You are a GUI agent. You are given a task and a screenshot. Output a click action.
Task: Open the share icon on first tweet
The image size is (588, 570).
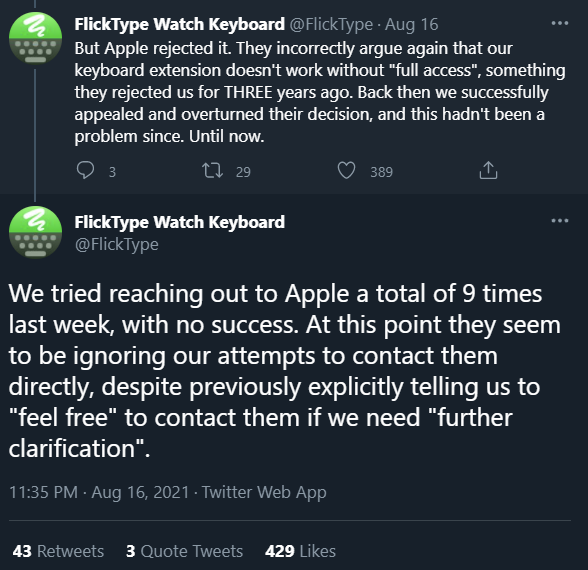pos(488,171)
